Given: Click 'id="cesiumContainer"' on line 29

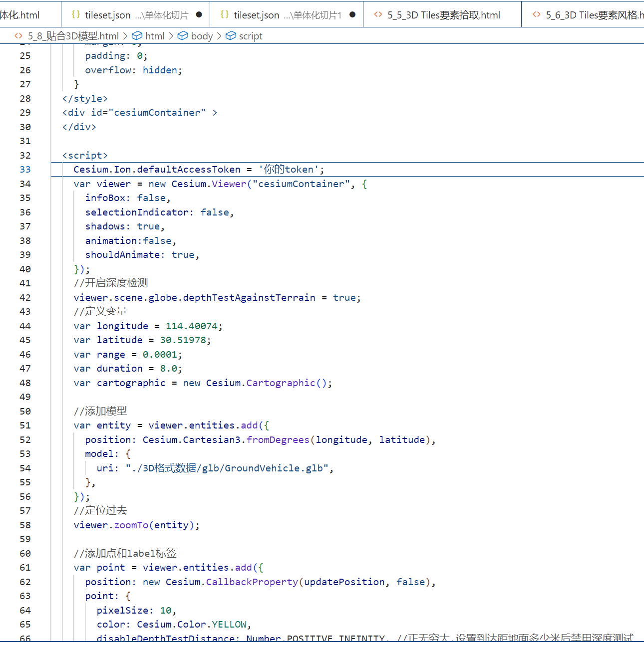Looking at the screenshot, I should (x=148, y=113).
